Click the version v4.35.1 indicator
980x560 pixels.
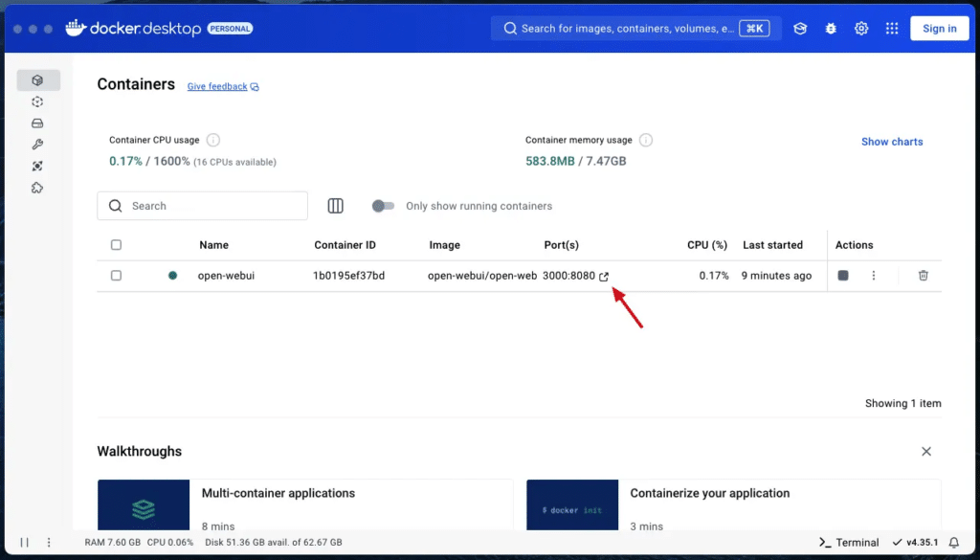(916, 543)
